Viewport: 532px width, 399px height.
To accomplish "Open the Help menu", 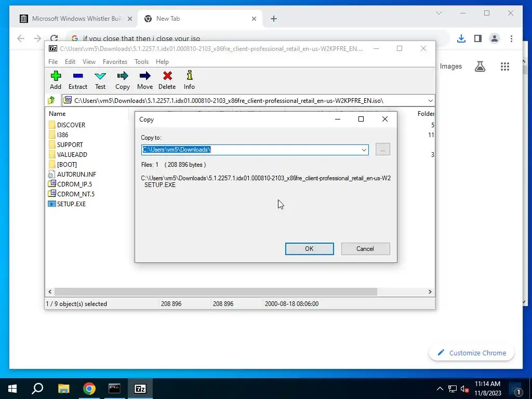I will pyautogui.click(x=162, y=62).
